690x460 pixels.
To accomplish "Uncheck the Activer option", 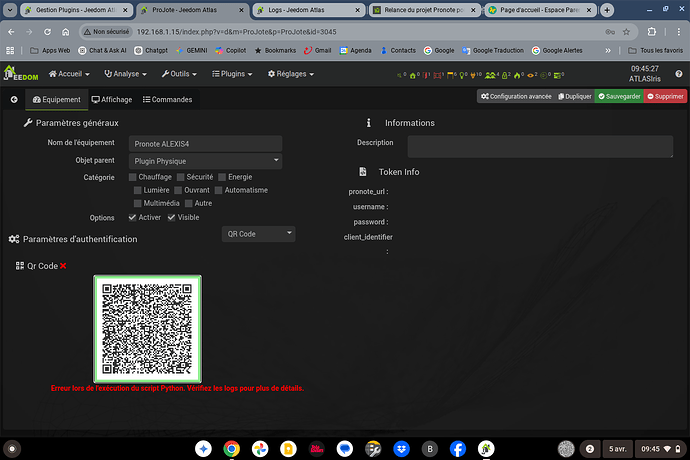I will [132, 217].
